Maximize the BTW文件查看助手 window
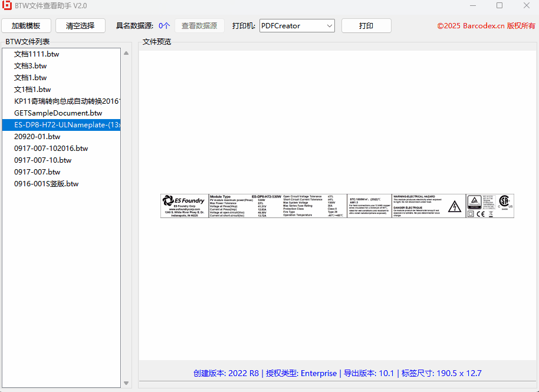 click(499, 5)
